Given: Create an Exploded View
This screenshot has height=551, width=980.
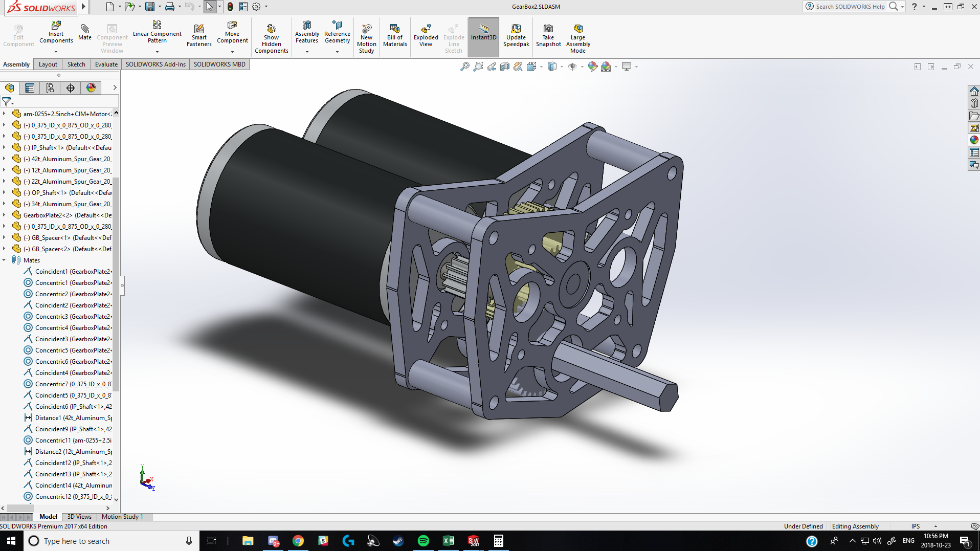Looking at the screenshot, I should [426, 35].
